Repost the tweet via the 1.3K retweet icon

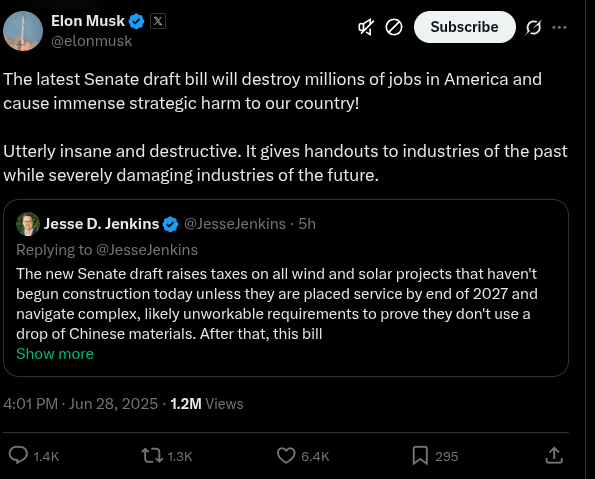tap(152, 455)
